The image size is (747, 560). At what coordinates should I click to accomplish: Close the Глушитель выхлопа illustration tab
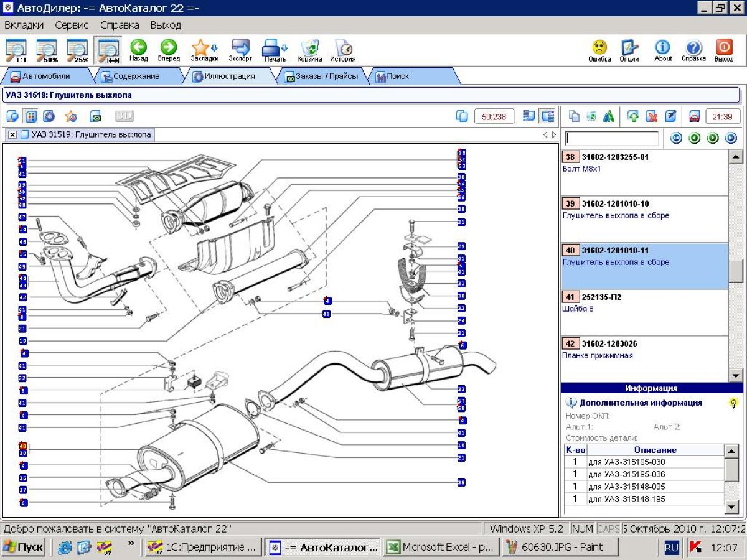click(12, 134)
